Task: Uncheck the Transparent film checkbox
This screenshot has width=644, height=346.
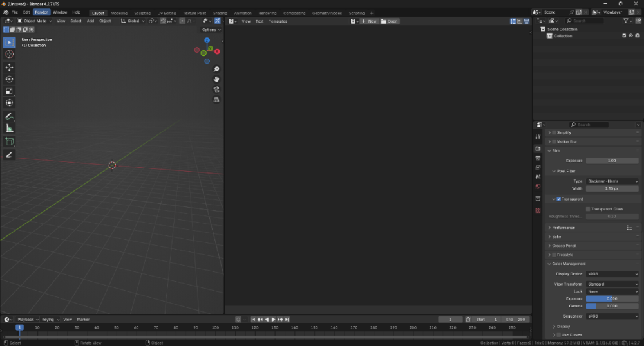Action: (558, 199)
